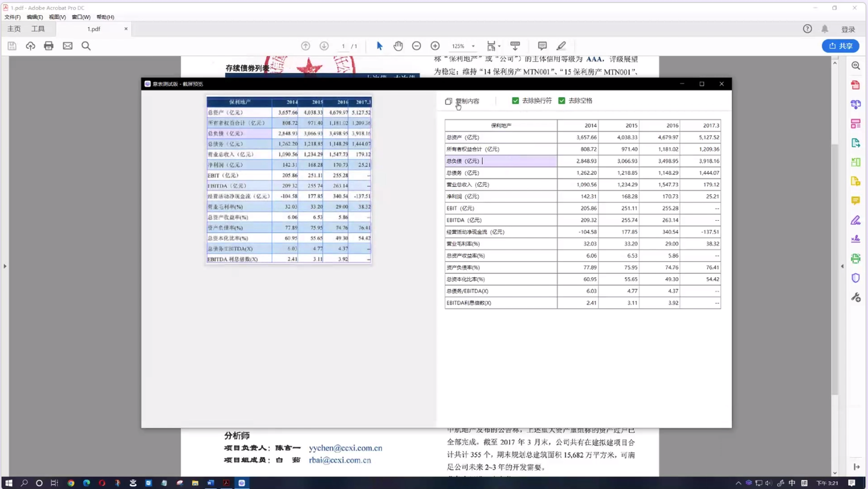Select the Highlight text tool

(561, 46)
